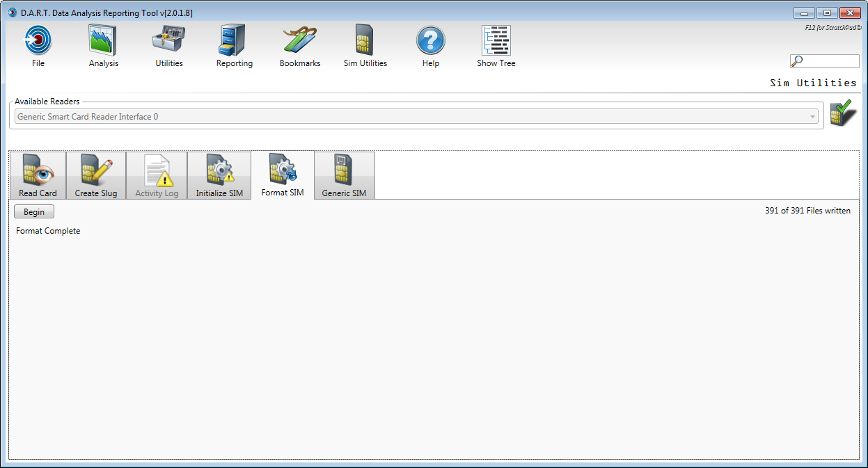868x468 pixels.
Task: Switch to the Initialize SIM tab
Action: coord(219,175)
